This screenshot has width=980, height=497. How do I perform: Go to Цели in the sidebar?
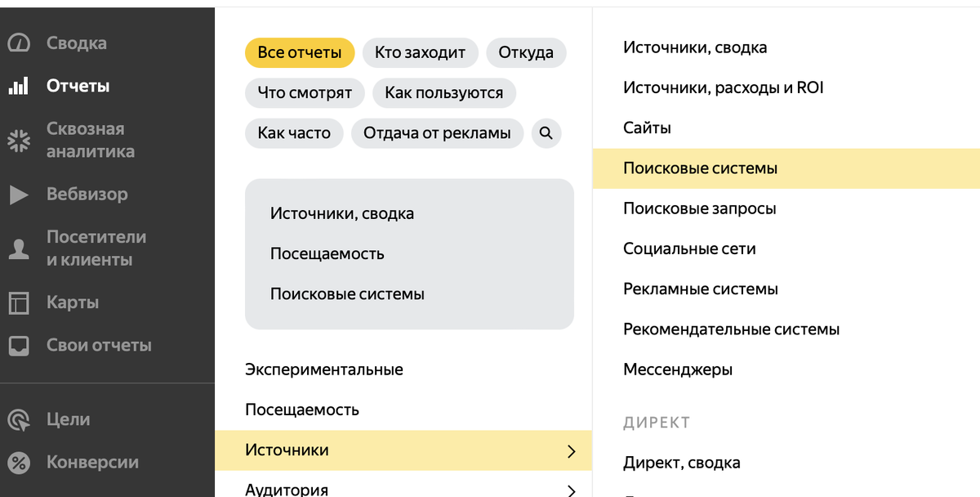[x=69, y=419]
